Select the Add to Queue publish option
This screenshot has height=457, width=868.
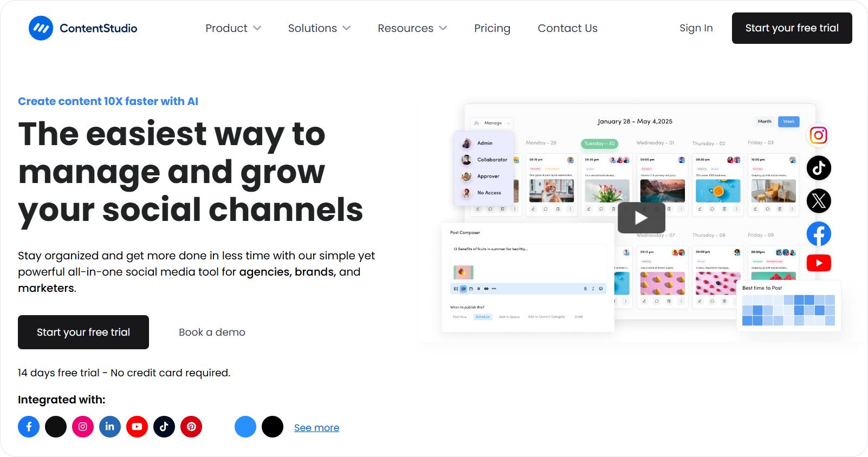click(509, 317)
